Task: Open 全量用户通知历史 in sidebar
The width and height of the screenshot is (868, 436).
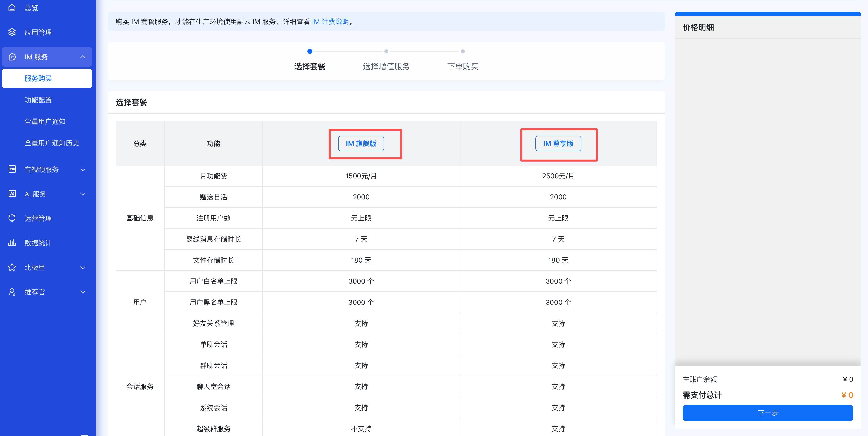Action: pos(52,143)
